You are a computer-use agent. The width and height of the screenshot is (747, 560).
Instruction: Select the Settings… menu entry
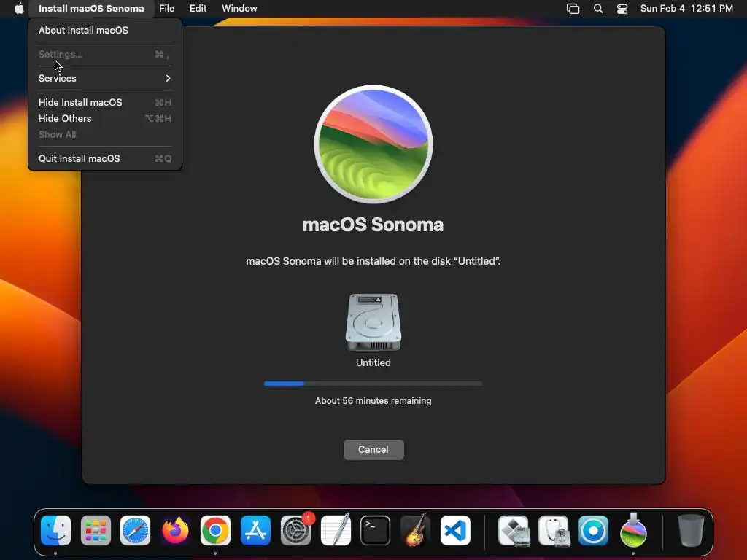click(x=105, y=54)
